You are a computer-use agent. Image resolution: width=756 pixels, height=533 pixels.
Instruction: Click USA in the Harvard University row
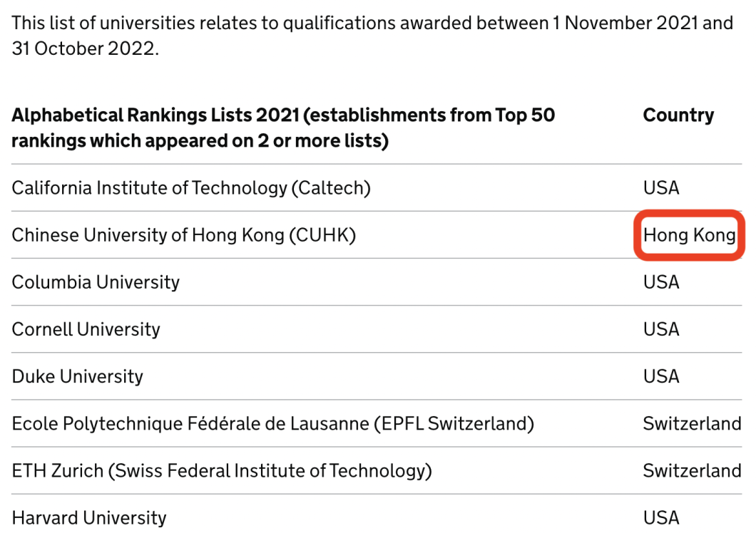pyautogui.click(x=661, y=518)
